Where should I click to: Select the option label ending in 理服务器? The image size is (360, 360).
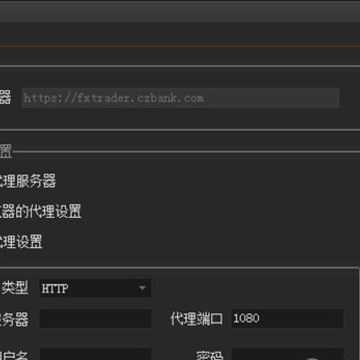27,182
